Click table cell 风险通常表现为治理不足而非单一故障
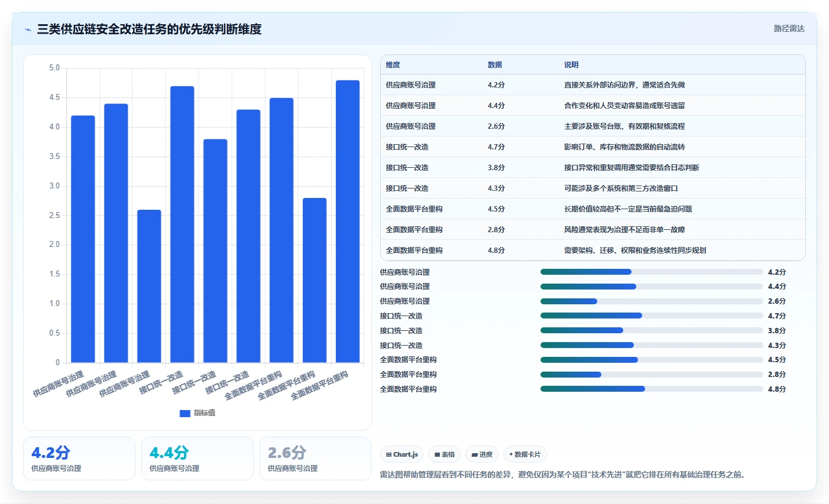 [624, 230]
